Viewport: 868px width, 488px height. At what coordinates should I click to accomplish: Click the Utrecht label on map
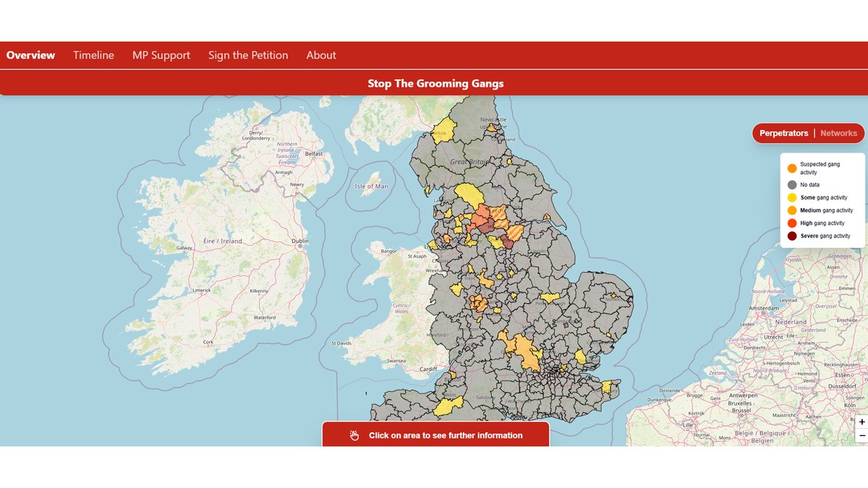[774, 338]
